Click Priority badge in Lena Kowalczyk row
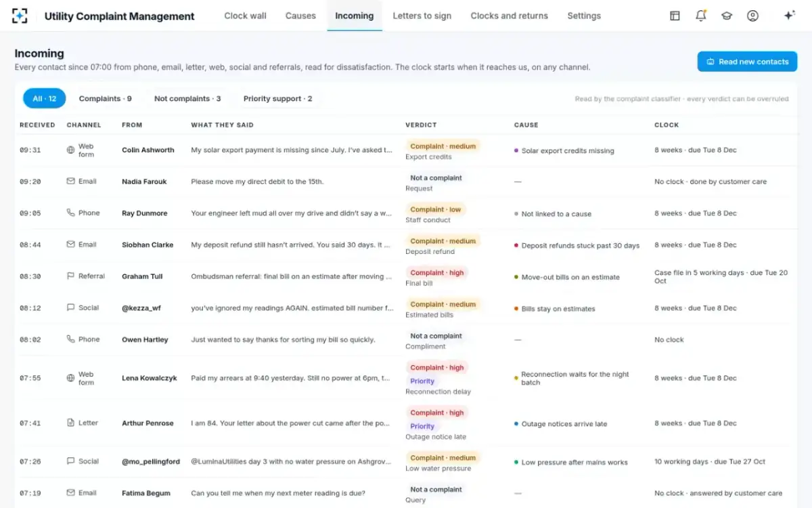Image resolution: width=812 pixels, height=508 pixels. click(422, 381)
